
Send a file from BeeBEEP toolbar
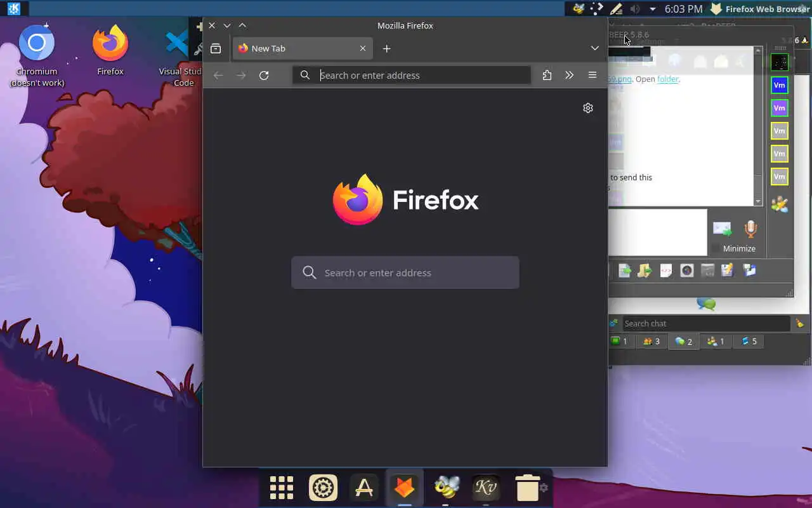click(624, 271)
